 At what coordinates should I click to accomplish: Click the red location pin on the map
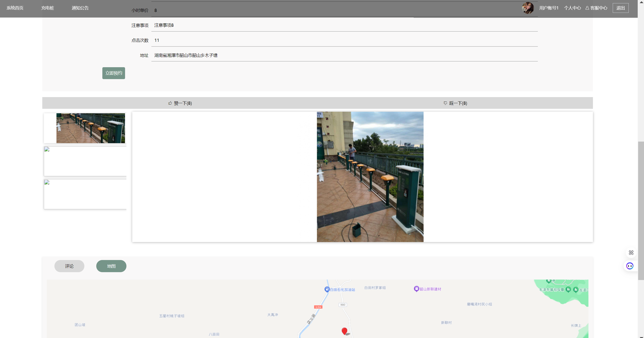345,331
